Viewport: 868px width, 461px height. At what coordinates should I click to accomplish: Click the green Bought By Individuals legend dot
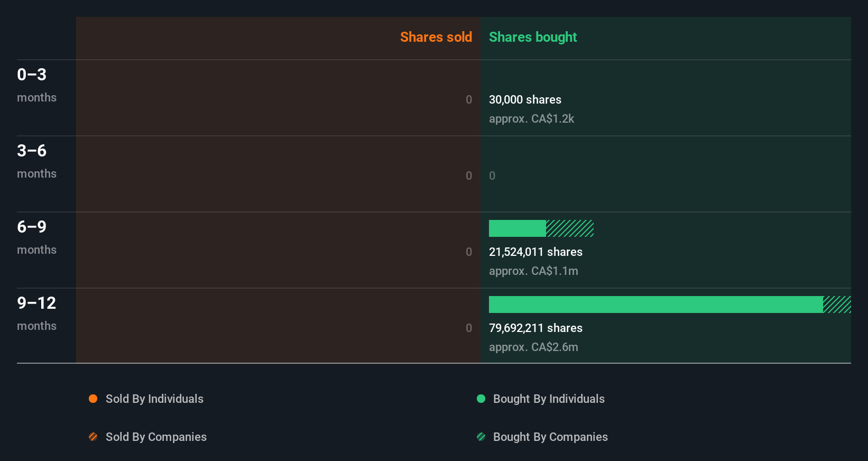pos(481,399)
